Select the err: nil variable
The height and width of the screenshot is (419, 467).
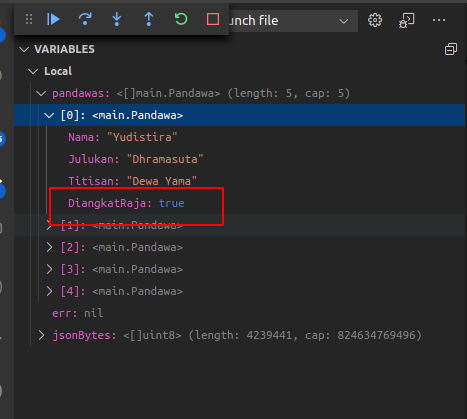[x=239, y=313]
